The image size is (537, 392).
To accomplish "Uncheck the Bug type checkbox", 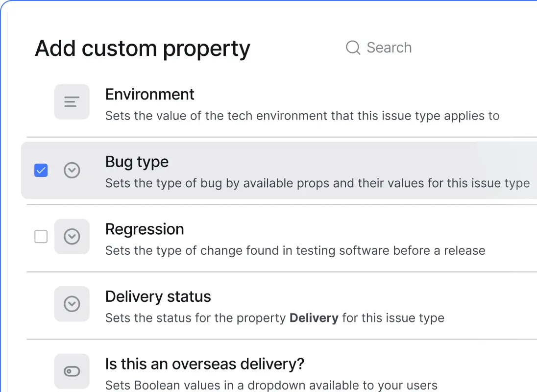I will pos(41,171).
